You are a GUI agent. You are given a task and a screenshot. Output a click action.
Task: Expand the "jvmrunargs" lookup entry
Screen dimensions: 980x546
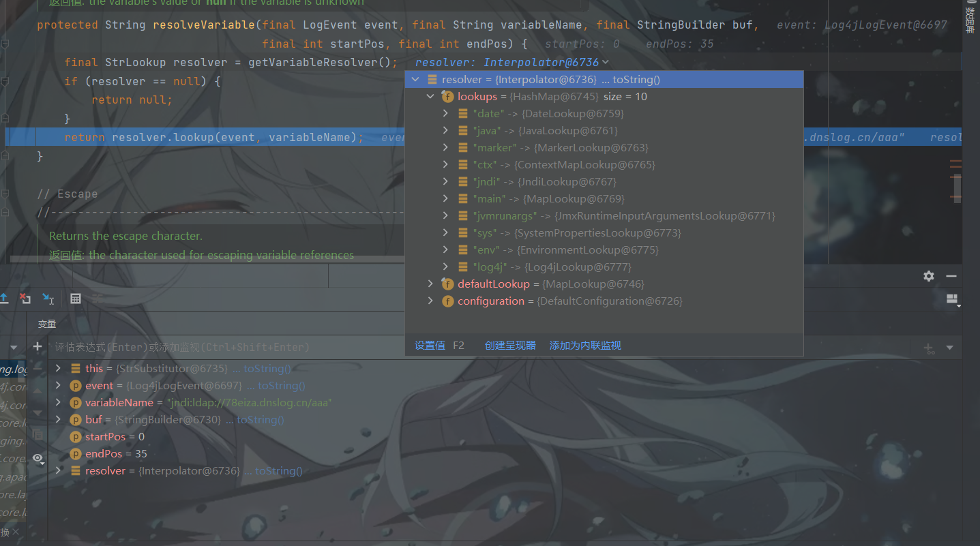pyautogui.click(x=445, y=215)
